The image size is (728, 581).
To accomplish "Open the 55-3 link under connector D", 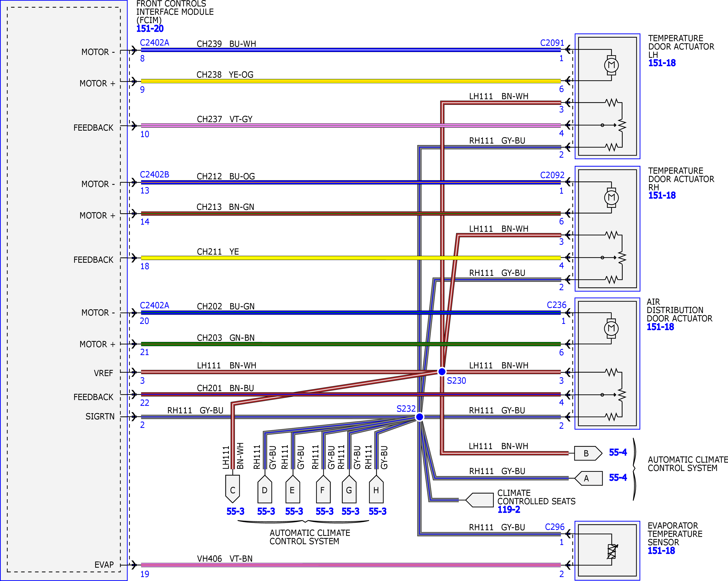I will tap(266, 512).
